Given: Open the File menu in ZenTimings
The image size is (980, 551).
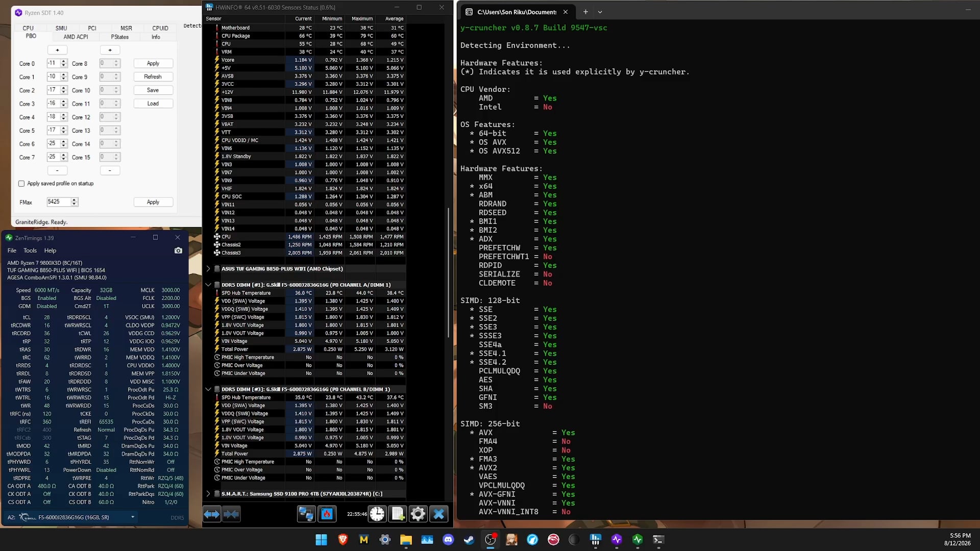Looking at the screenshot, I should click(12, 251).
